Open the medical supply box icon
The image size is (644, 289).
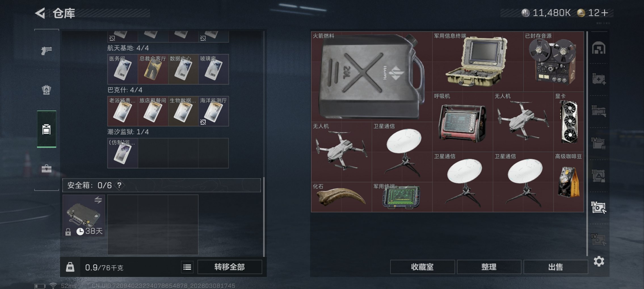(x=599, y=79)
